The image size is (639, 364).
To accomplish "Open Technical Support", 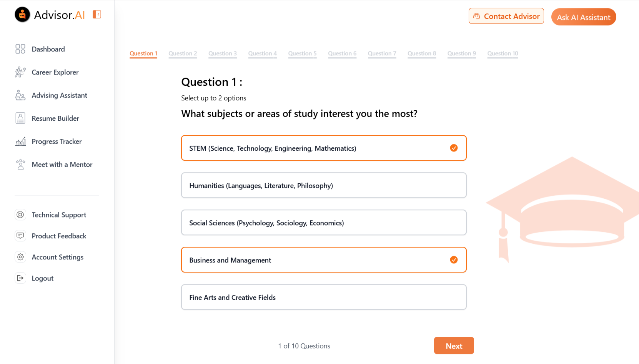I will click(58, 214).
